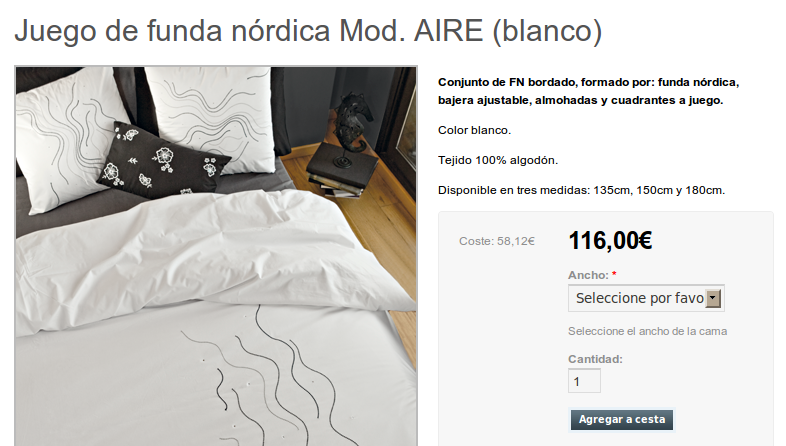Click the 'Agregar a cesta' button
786x446 pixels.
pyautogui.click(x=622, y=419)
